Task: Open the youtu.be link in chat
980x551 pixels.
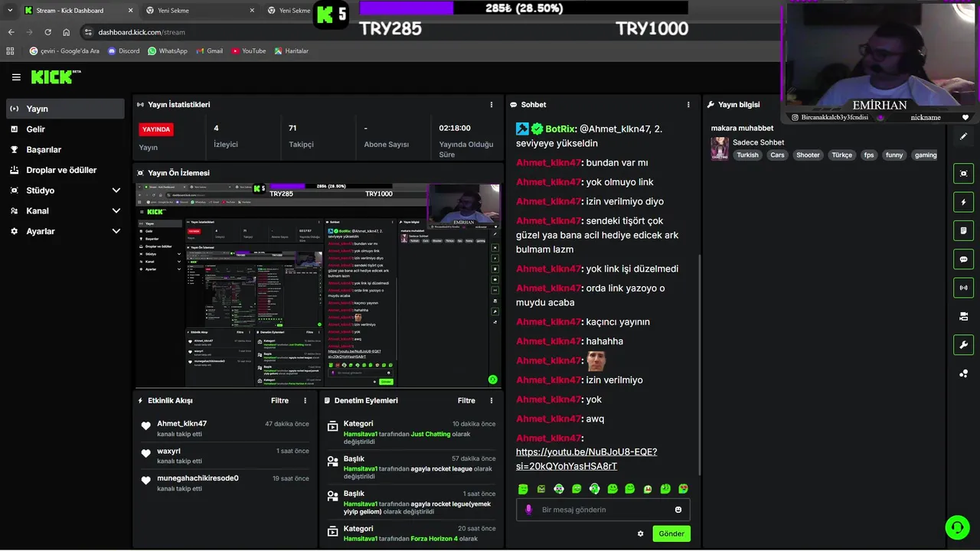Action: tap(586, 458)
